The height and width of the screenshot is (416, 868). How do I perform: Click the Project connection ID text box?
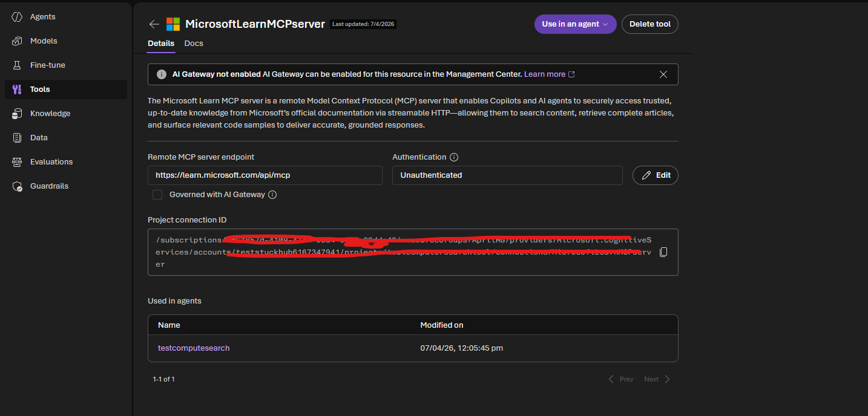[x=413, y=252]
